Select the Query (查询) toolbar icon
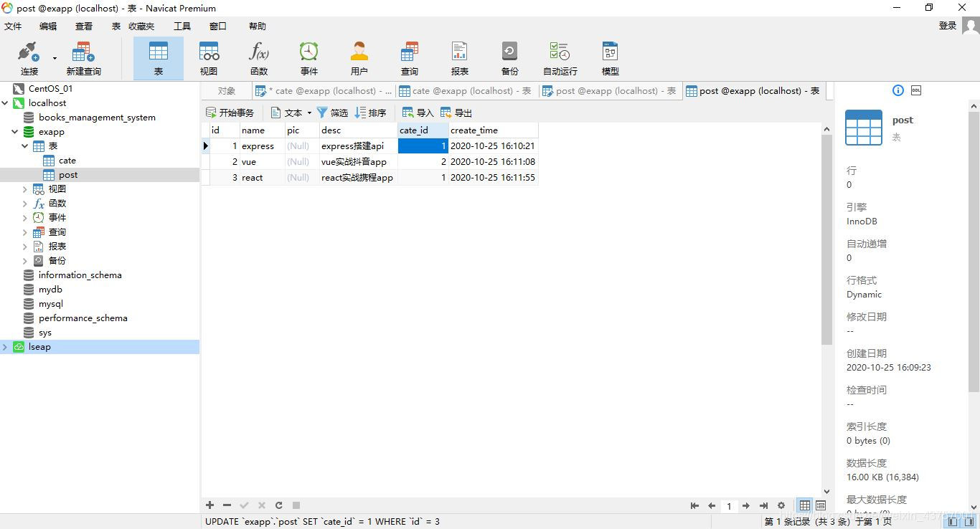The image size is (980, 529). [x=410, y=59]
